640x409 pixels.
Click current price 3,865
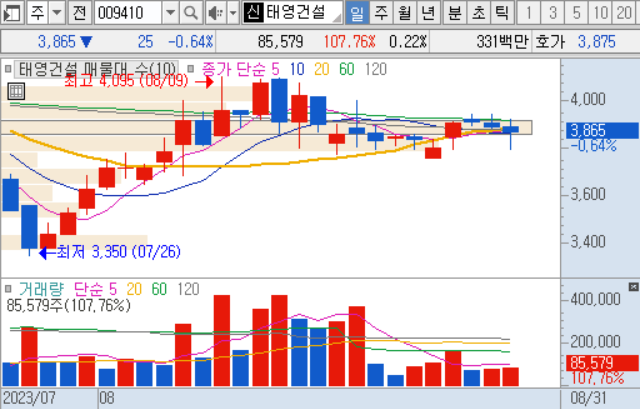coord(57,42)
